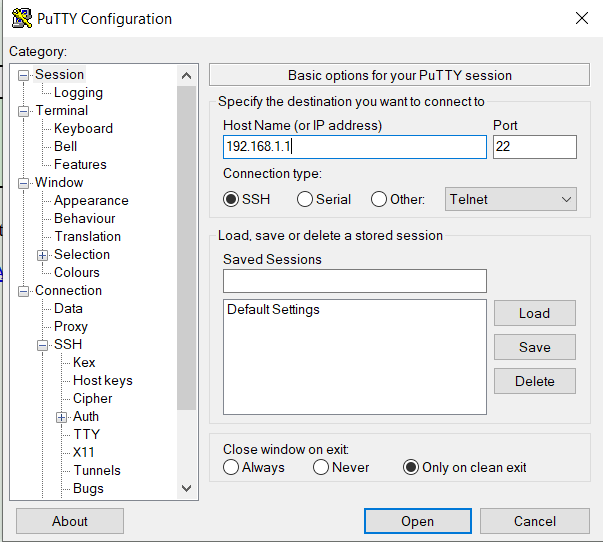Save the current session
This screenshot has width=603, height=542.
point(535,347)
